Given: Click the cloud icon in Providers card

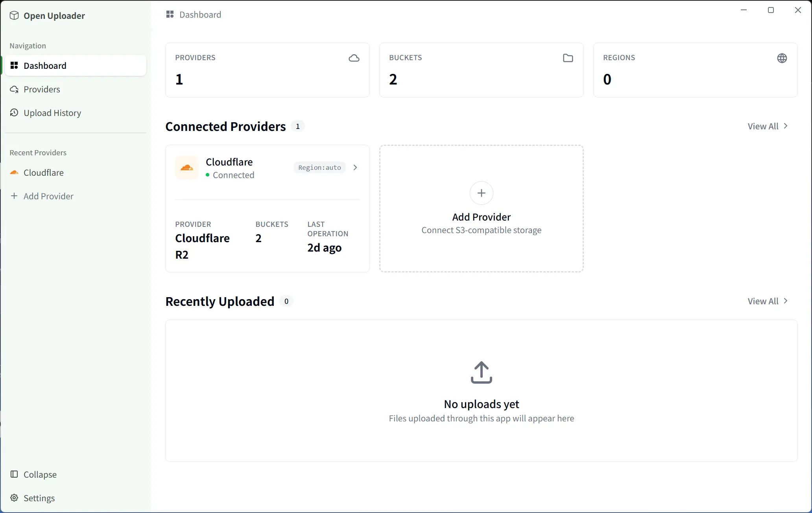Looking at the screenshot, I should click(x=354, y=58).
